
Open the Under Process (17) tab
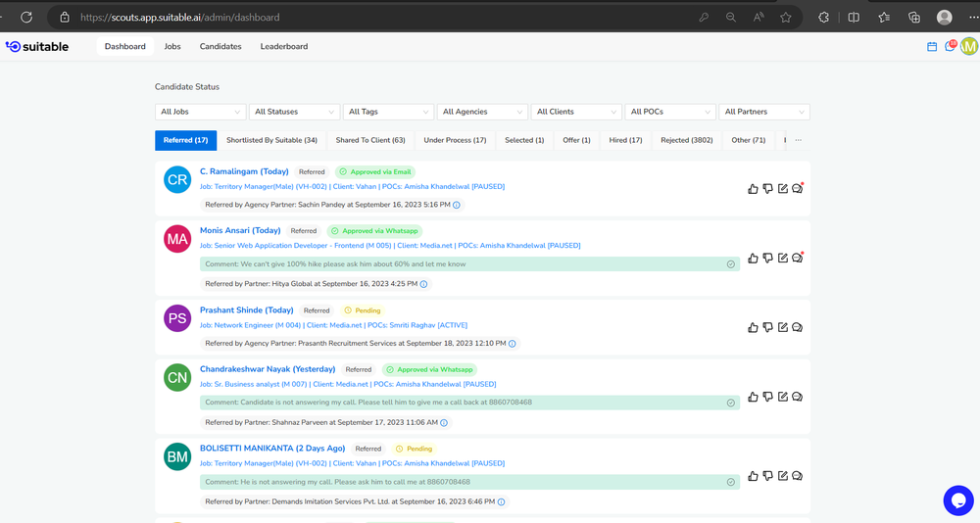[x=455, y=141]
